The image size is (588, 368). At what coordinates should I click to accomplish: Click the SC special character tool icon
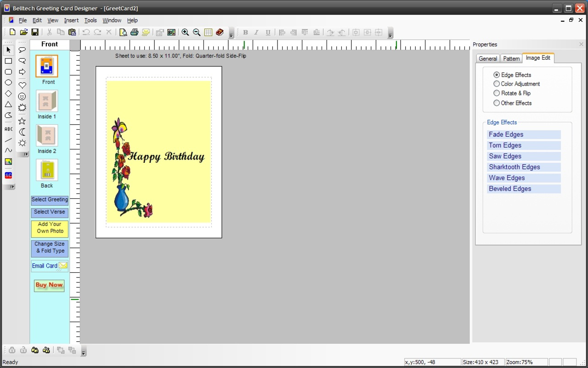[x=8, y=175]
